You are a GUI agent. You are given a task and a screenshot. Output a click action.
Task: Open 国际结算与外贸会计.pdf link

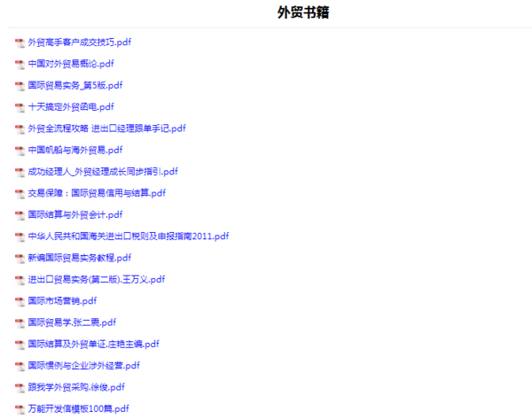coord(75,215)
